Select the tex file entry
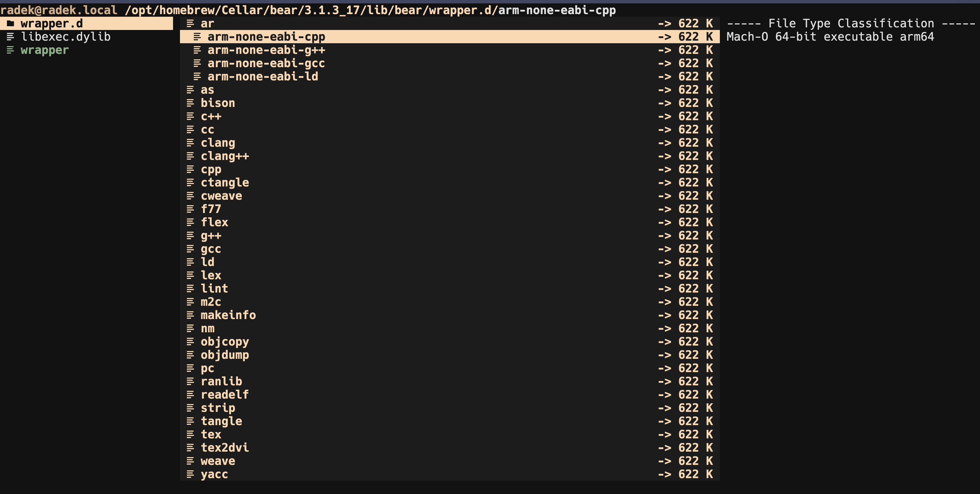980x494 pixels. [x=211, y=434]
